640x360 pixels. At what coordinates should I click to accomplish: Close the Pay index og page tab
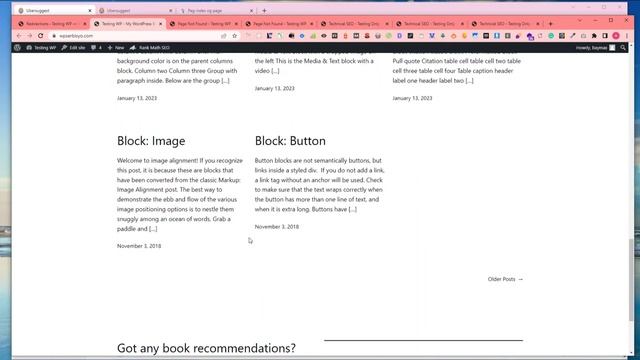tap(251, 11)
